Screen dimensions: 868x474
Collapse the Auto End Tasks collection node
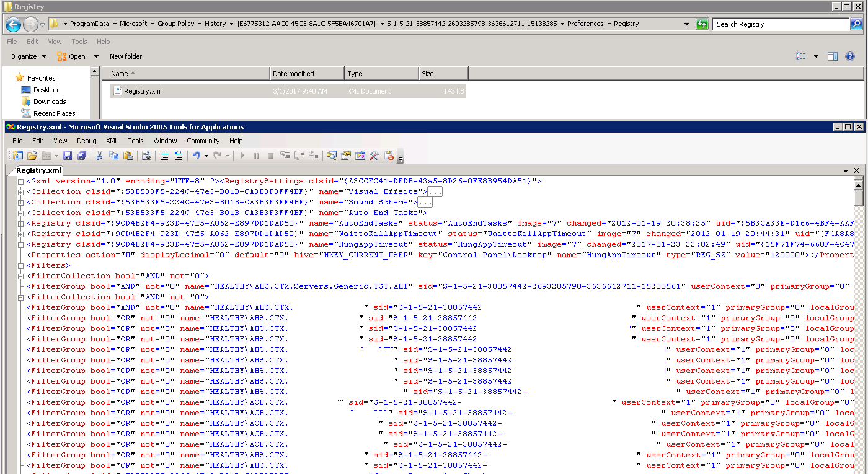click(20, 213)
